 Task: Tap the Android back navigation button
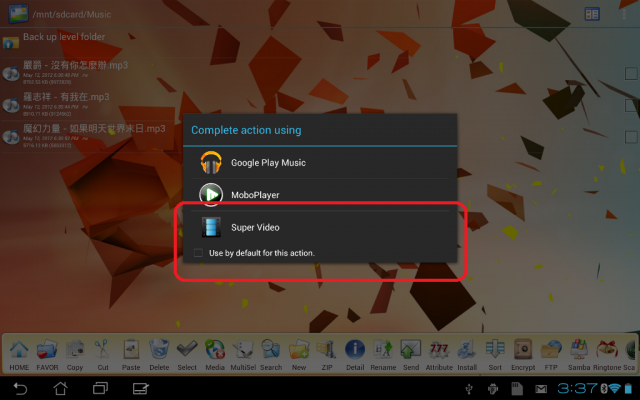coord(20,388)
